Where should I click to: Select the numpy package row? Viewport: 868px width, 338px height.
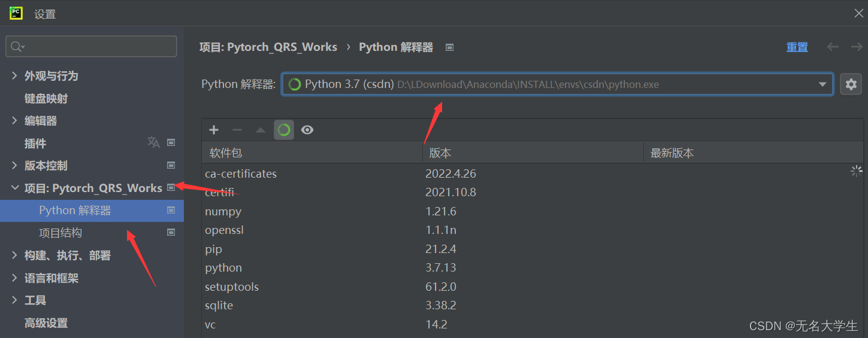pos(223,211)
